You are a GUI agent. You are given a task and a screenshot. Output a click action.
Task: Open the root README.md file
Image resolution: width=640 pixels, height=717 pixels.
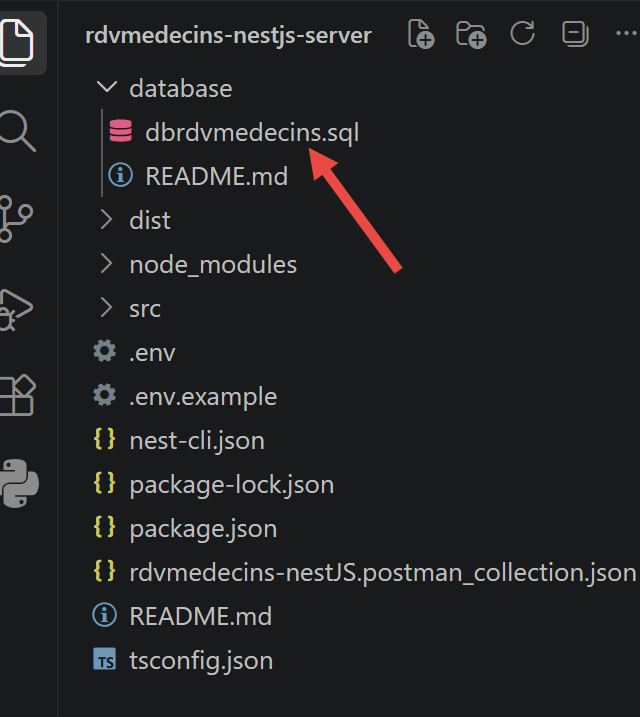pos(201,616)
